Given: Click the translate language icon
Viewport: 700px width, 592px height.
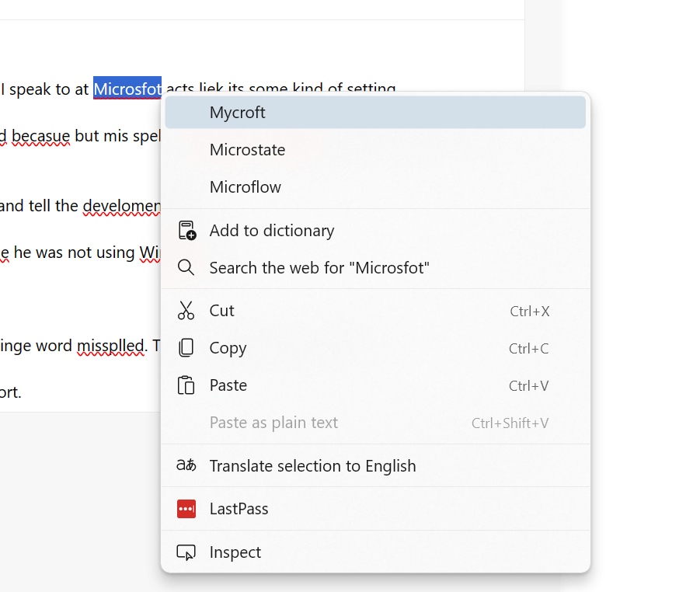Looking at the screenshot, I should pyautogui.click(x=186, y=465).
